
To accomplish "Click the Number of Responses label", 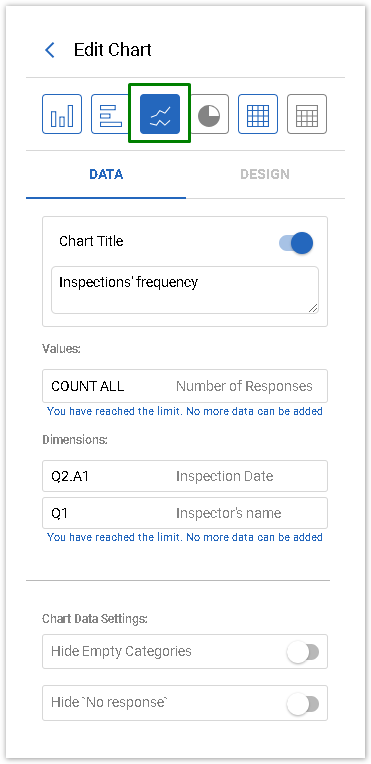I will coord(244,386).
